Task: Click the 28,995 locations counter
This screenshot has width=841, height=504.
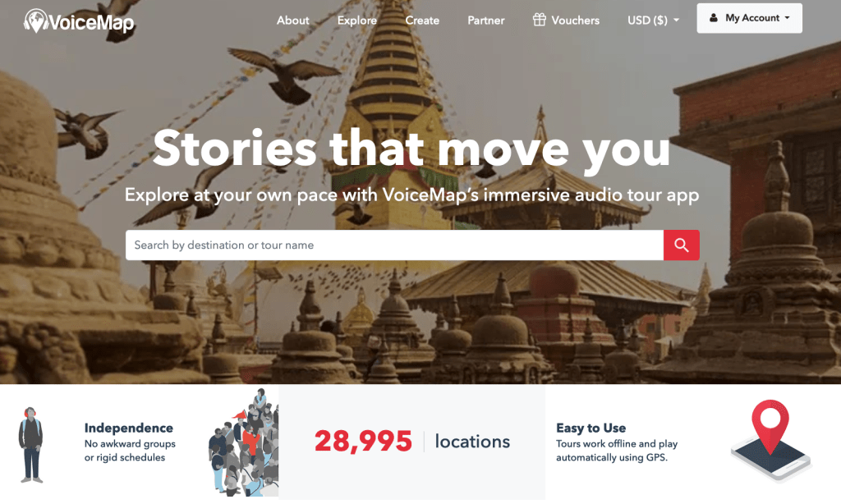Action: tap(412, 442)
